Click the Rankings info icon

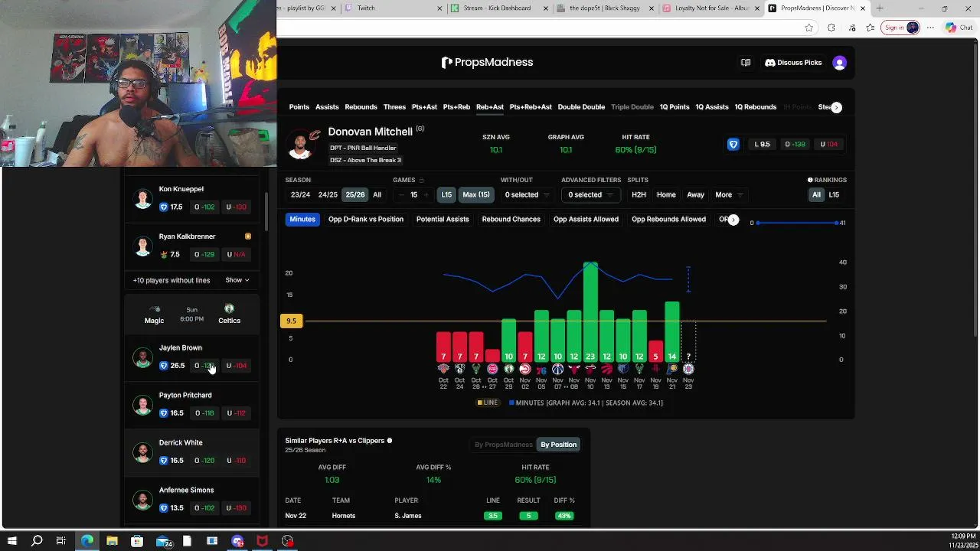810,180
